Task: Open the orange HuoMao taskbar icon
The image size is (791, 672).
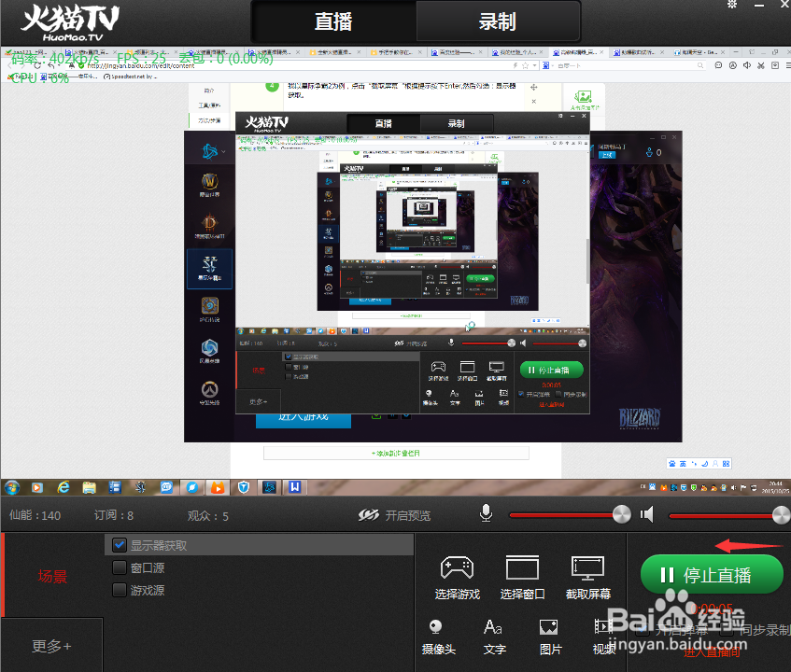Action: (x=218, y=487)
